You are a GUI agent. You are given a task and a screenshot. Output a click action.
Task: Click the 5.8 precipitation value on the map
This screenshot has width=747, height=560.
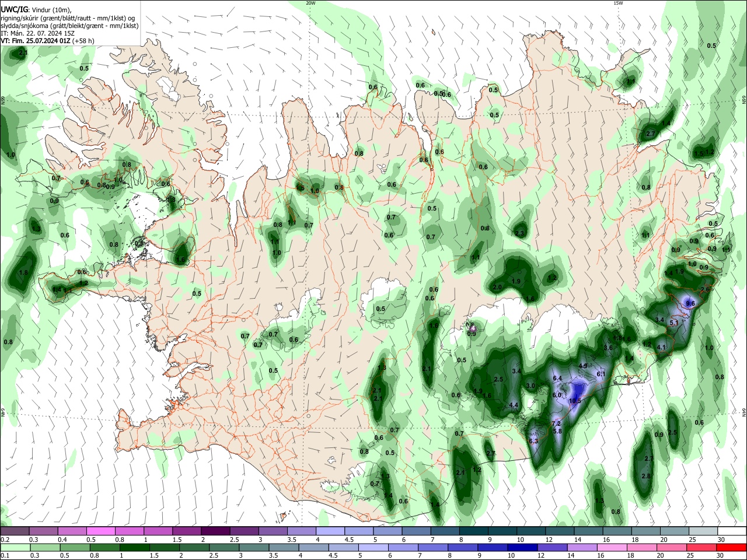(557, 431)
